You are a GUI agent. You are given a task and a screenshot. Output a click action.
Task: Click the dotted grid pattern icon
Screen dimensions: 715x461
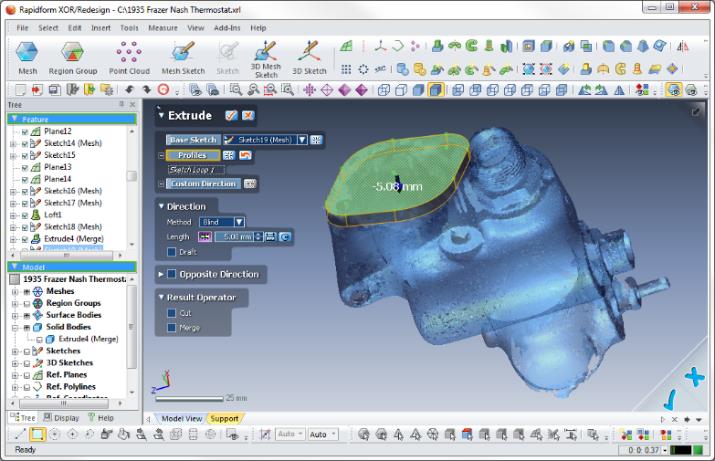346,69
